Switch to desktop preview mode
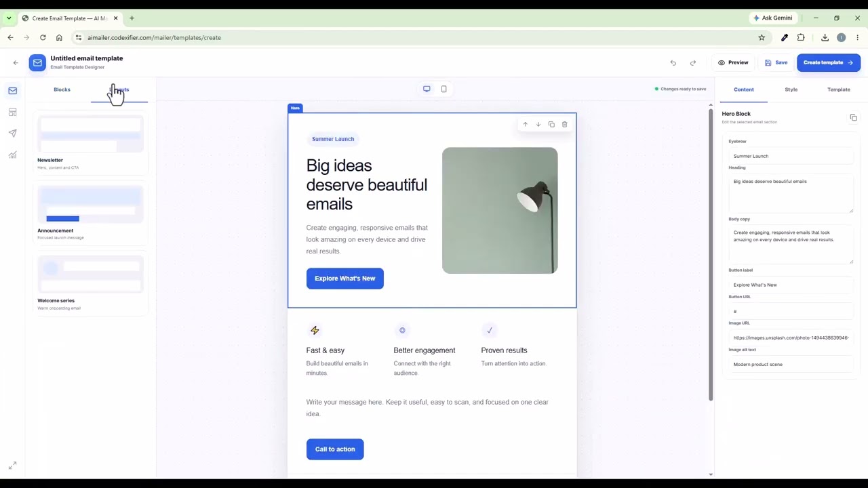 point(427,89)
